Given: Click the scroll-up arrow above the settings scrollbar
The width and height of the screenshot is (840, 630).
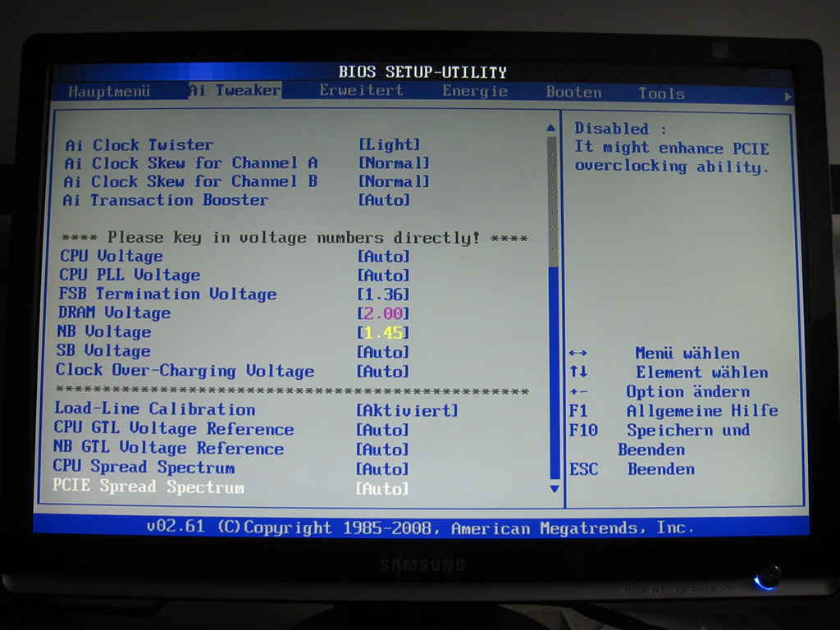Looking at the screenshot, I should (551, 128).
